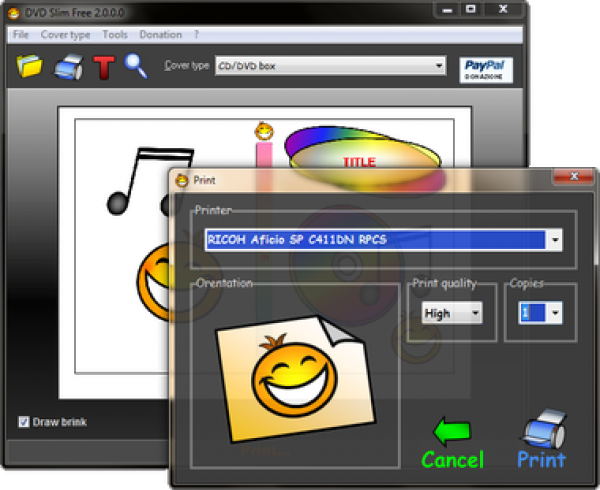This screenshot has height=490, width=600.
Task: Open the Cover type menu
Action: [65, 35]
